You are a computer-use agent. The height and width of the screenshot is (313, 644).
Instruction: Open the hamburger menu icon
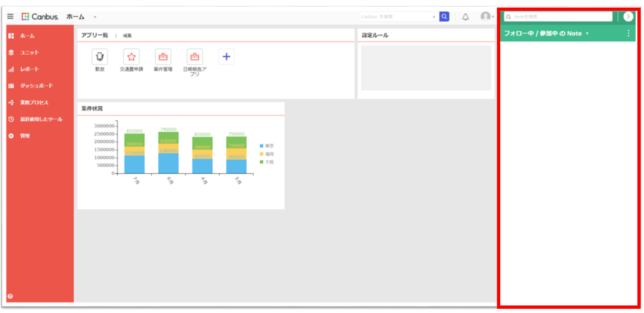tap(10, 17)
